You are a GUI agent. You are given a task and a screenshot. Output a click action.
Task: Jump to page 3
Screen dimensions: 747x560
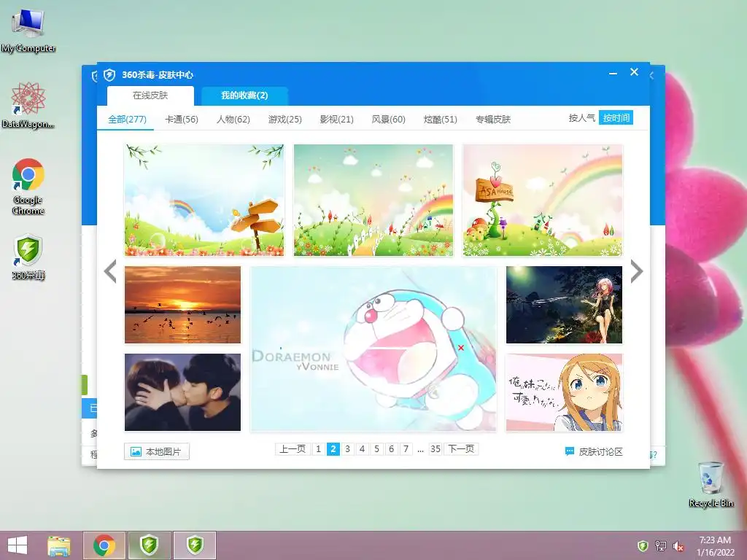pos(348,449)
